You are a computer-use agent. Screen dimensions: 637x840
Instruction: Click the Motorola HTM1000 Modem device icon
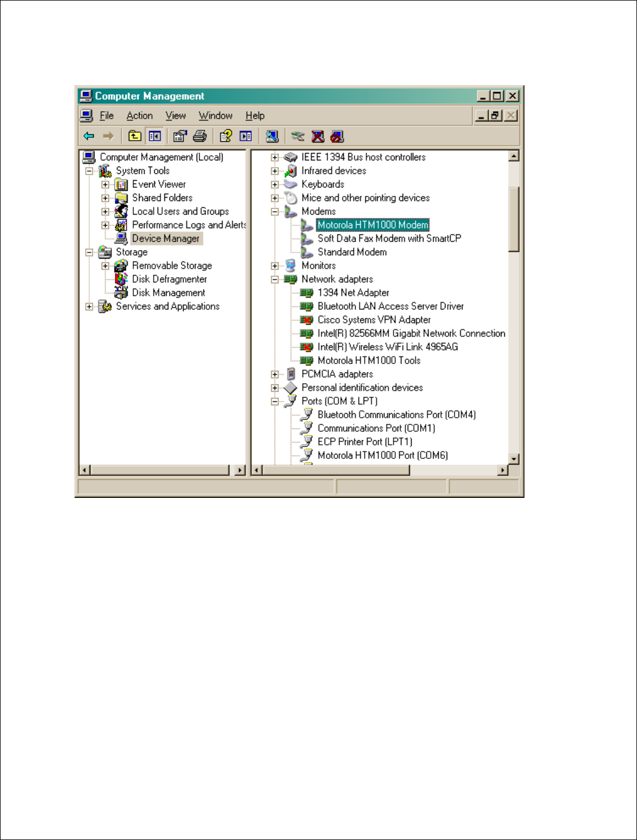tap(307, 225)
